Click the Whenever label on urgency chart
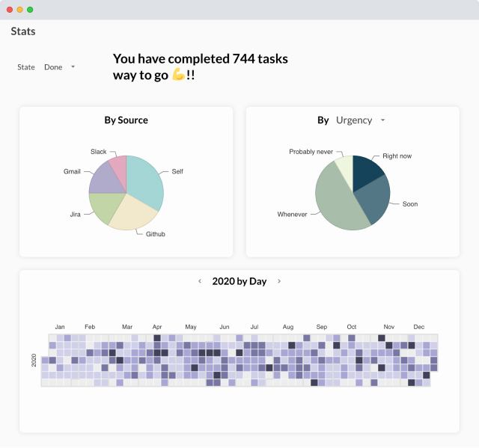Screen dimensions: 479x448 292,215
